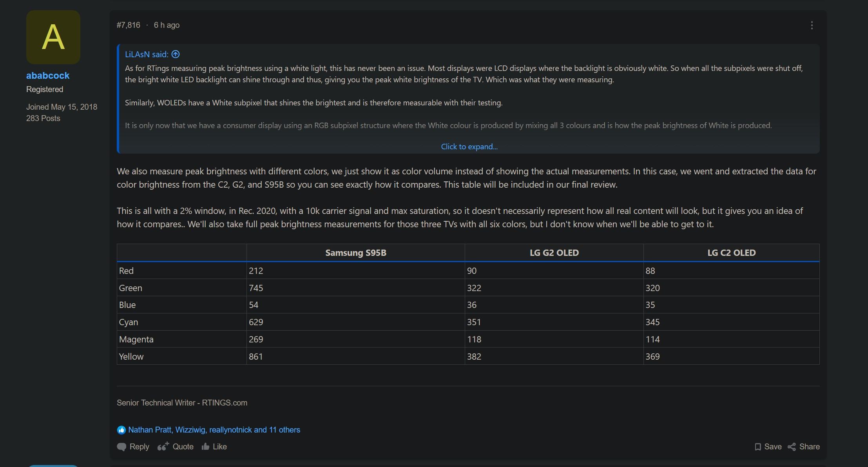Click 'Joined May 15, 2018' text

pyautogui.click(x=62, y=107)
